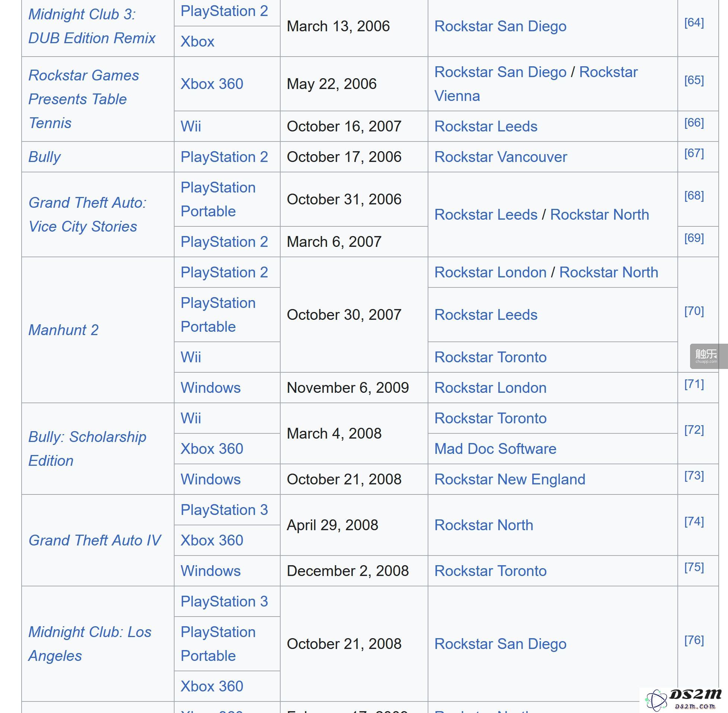
Task: Open reference [72]
Action: click(x=694, y=430)
